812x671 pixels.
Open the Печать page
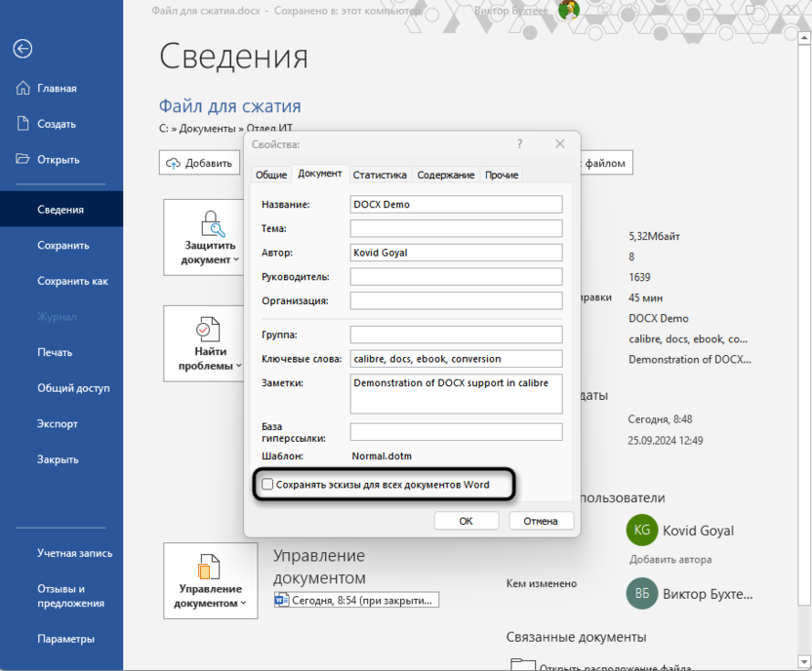tap(61, 352)
